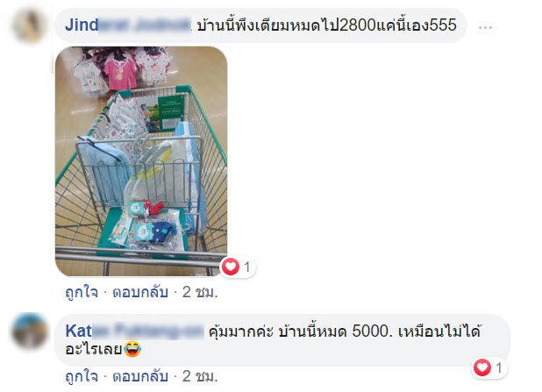Click Kat's comment text mentioning 5000

point(273,340)
